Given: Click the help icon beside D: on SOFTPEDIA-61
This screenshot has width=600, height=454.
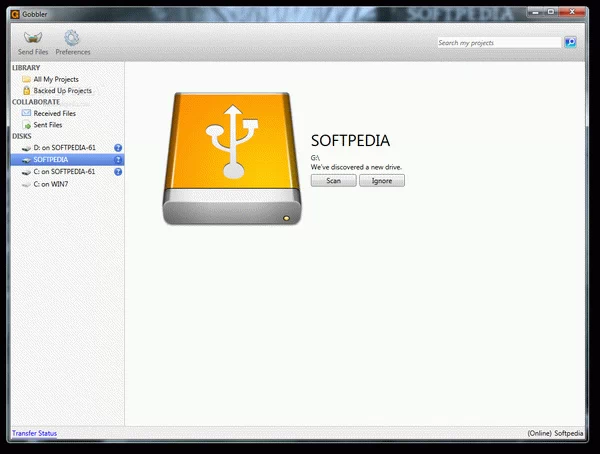Looking at the screenshot, I should tap(118, 148).
